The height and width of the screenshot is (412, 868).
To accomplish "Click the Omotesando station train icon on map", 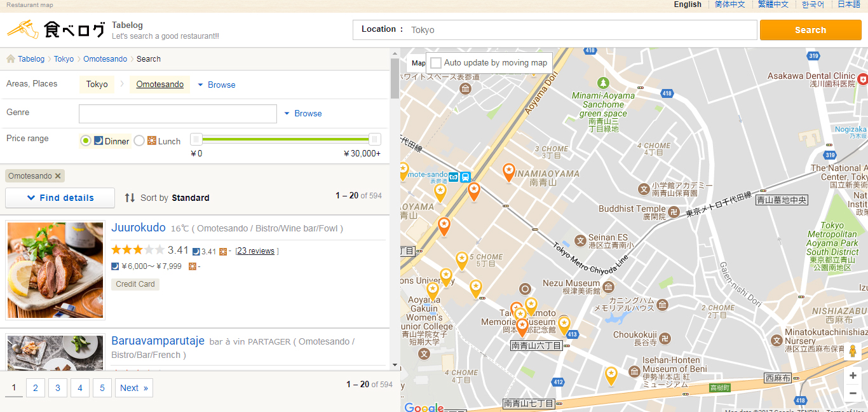I will click(466, 177).
